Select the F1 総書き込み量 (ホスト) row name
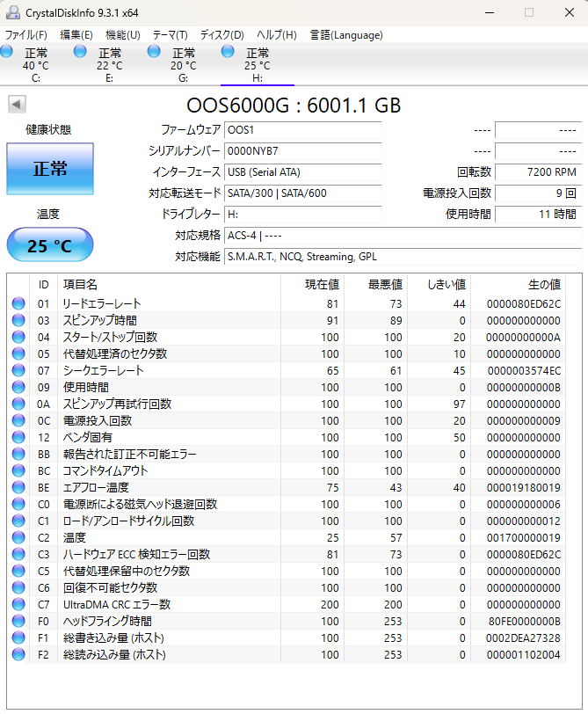This screenshot has height=714, width=588. [x=113, y=638]
